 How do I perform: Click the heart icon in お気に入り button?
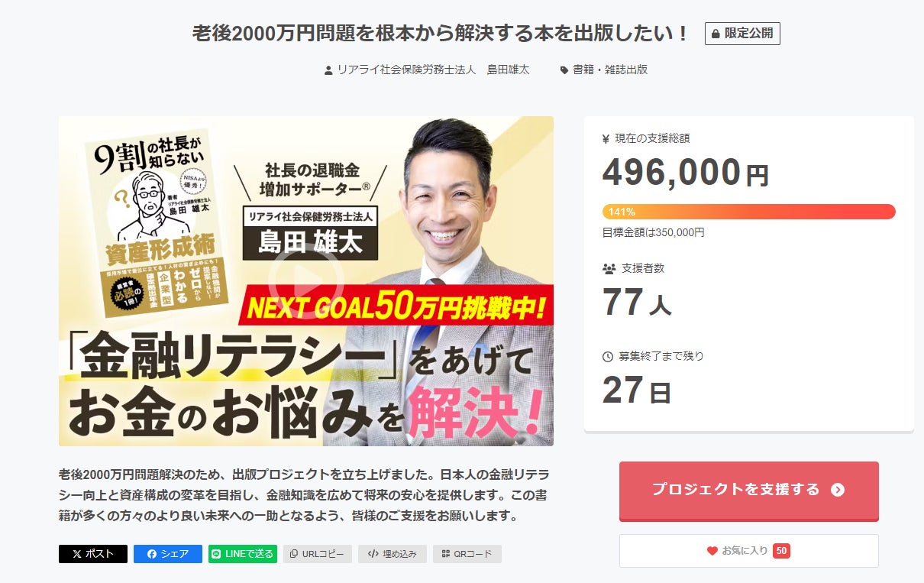pos(712,551)
